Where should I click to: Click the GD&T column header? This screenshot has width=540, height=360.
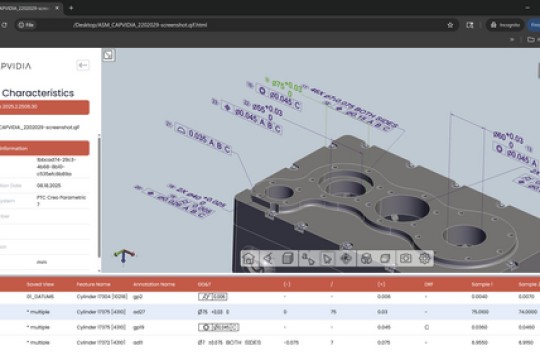pos(204,284)
